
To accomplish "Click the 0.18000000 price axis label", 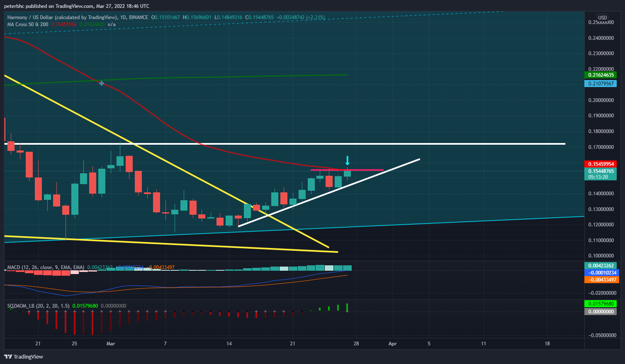I will [x=601, y=131].
